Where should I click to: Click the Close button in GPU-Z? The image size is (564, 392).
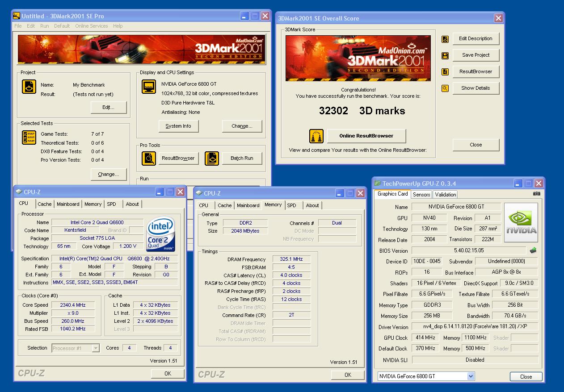coord(526,376)
